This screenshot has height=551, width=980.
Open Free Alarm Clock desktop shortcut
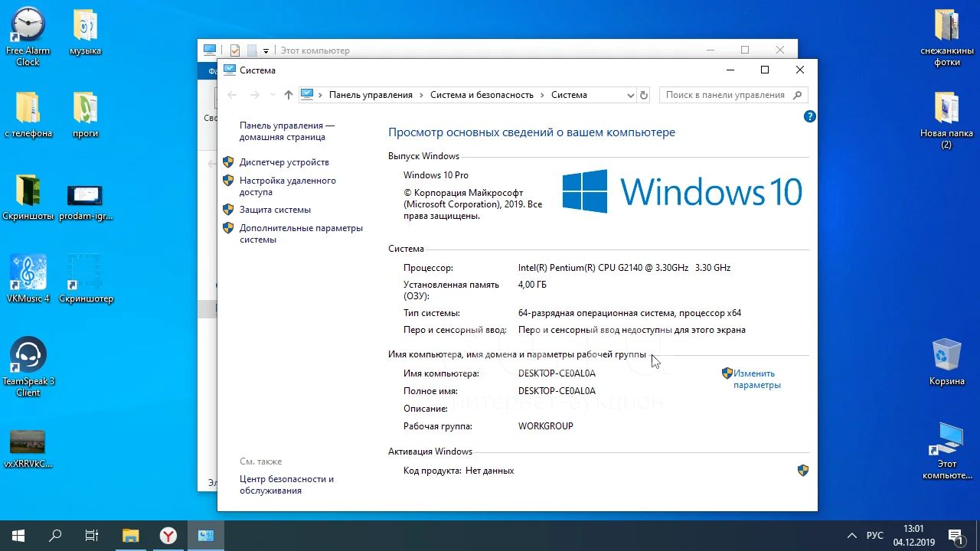28,37
